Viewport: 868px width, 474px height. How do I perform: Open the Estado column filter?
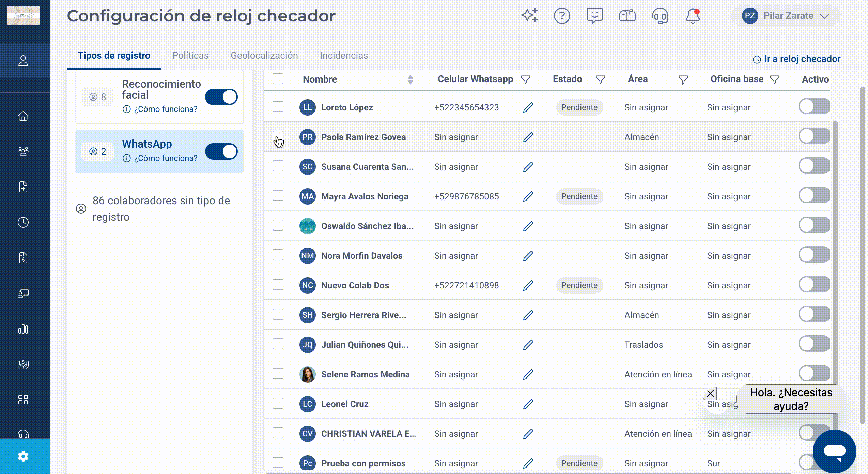(600, 80)
